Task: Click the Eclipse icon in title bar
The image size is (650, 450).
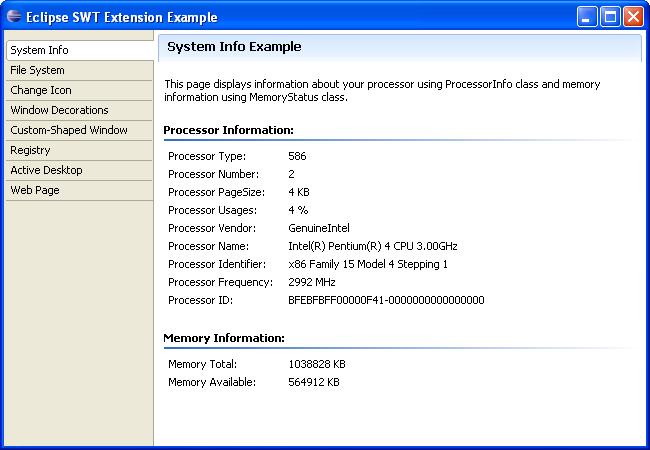Action: 14,17
